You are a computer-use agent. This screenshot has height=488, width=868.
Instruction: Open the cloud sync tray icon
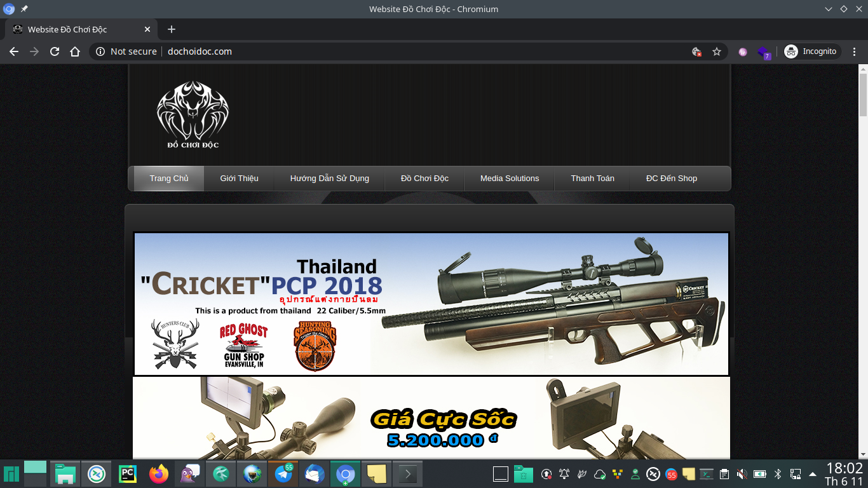coord(599,474)
